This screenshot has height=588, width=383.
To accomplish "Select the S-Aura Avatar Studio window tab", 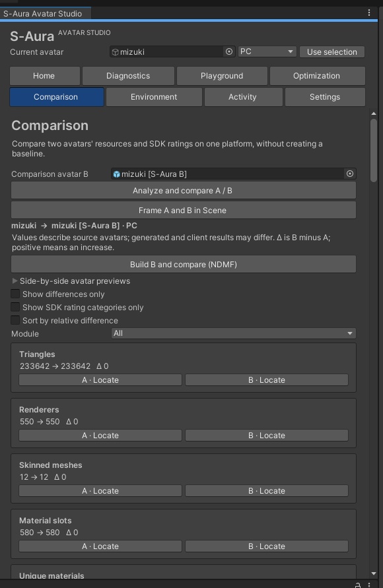I will tap(45, 13).
